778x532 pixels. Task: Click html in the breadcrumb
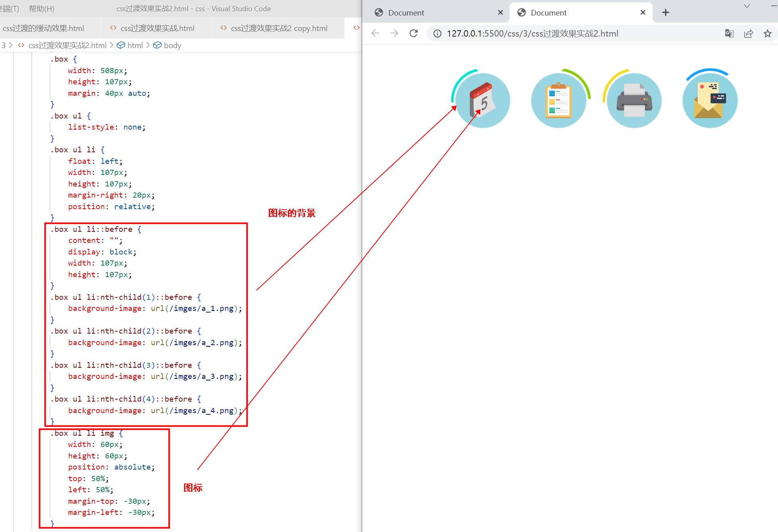(135, 45)
